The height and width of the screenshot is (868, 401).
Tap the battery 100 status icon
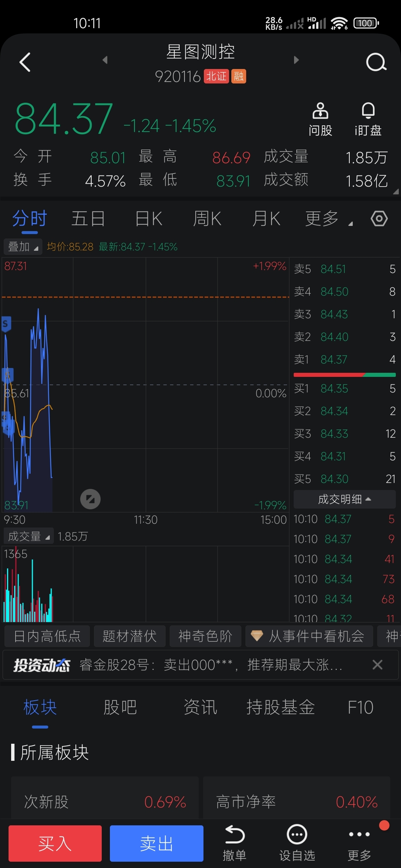pyautogui.click(x=366, y=23)
